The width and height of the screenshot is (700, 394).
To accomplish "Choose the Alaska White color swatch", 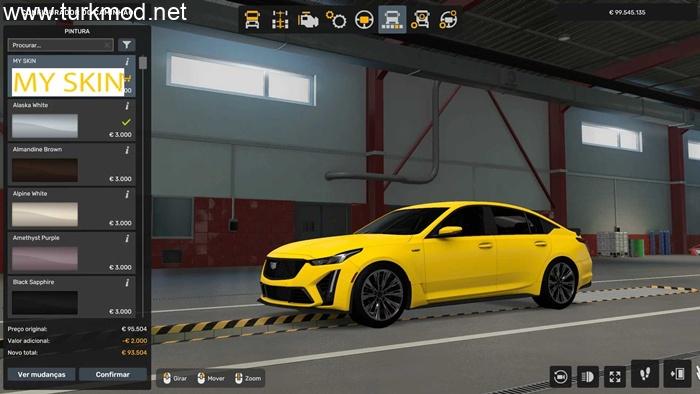I will click(45, 126).
